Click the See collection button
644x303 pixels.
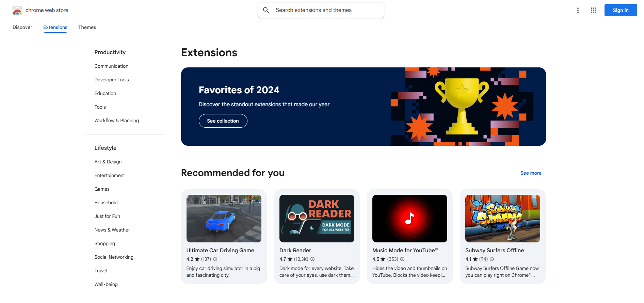[223, 121]
